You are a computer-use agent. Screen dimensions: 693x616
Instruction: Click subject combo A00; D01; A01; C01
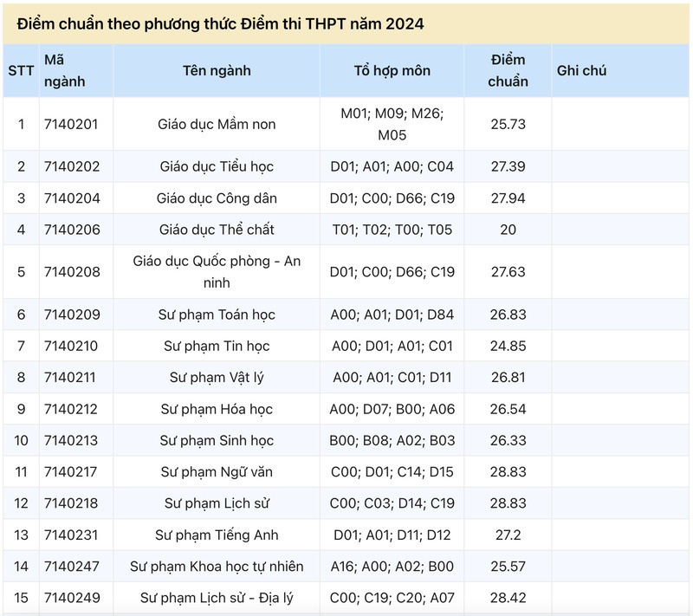pos(392,346)
